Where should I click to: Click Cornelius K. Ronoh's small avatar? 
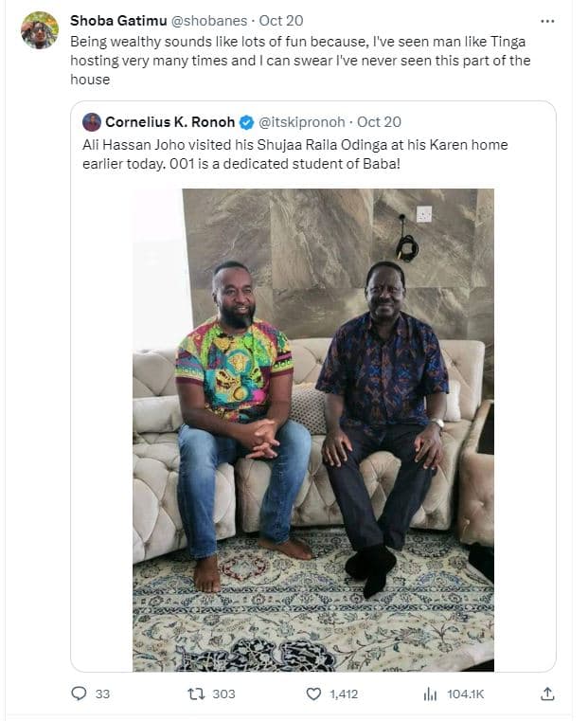pos(92,122)
